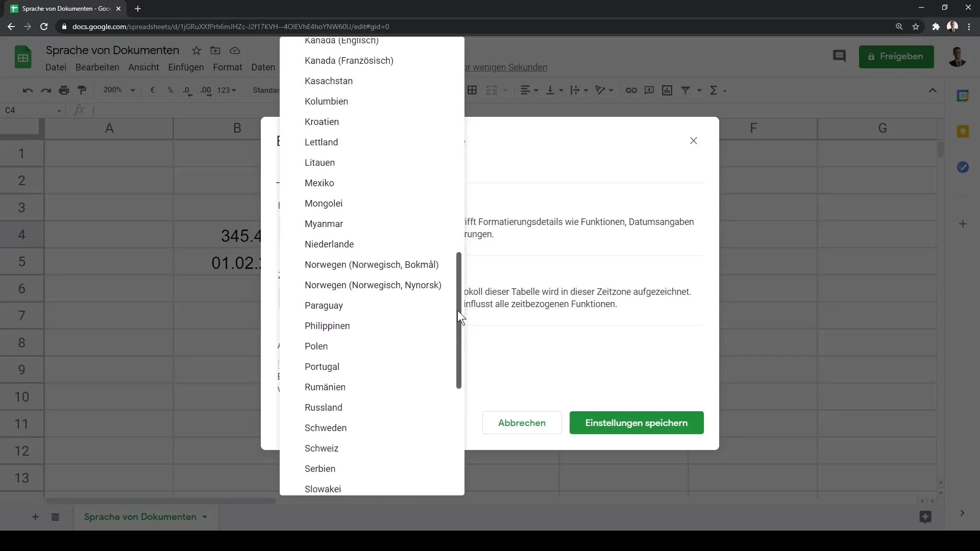
Task: Insert link icon in toolbar
Action: pyautogui.click(x=631, y=90)
